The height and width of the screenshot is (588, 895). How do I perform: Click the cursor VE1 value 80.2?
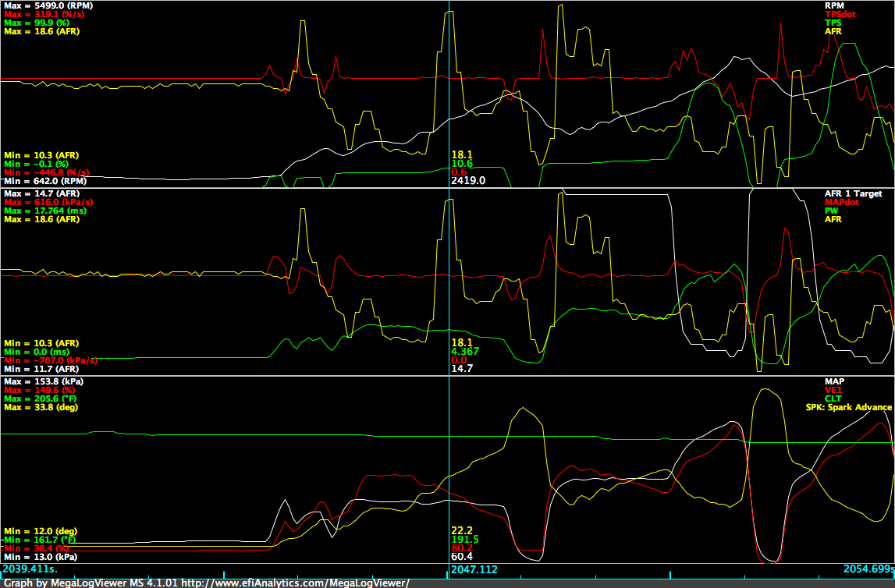tap(462, 548)
